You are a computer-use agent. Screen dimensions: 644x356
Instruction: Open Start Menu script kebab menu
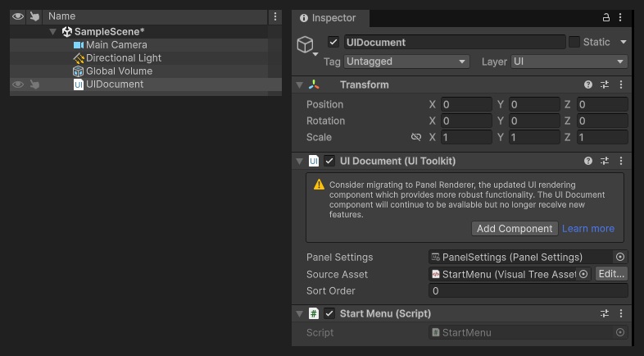point(620,313)
